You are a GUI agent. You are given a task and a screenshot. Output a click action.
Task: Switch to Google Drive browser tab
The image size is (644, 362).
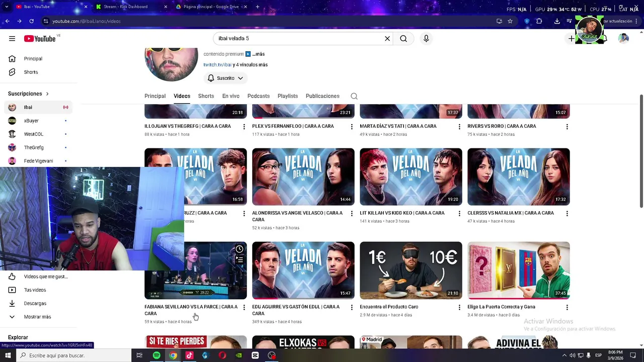211,7
